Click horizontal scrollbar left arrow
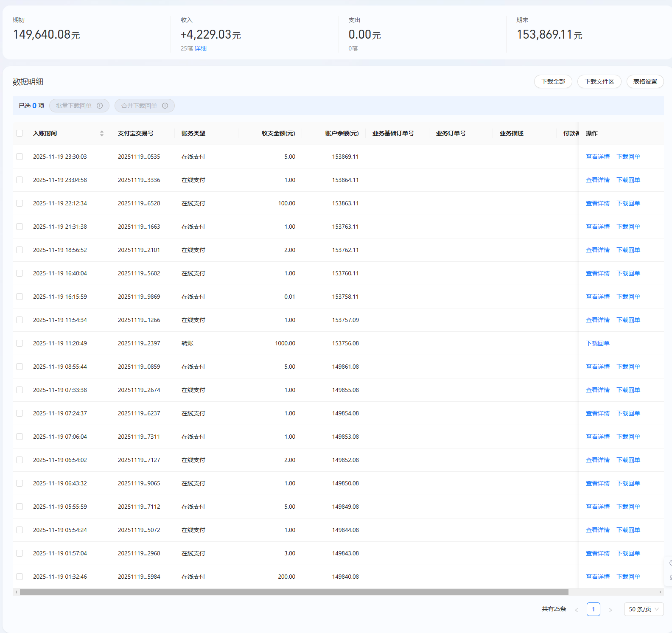 click(16, 592)
